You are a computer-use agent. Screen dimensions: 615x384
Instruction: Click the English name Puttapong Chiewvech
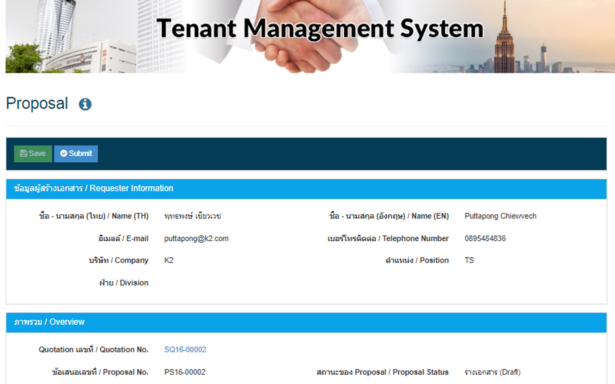[500, 216]
